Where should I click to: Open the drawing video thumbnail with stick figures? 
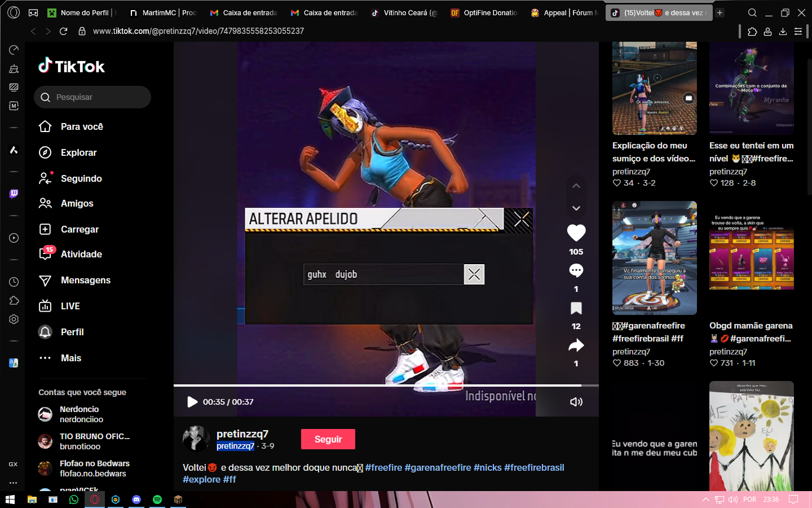751,436
